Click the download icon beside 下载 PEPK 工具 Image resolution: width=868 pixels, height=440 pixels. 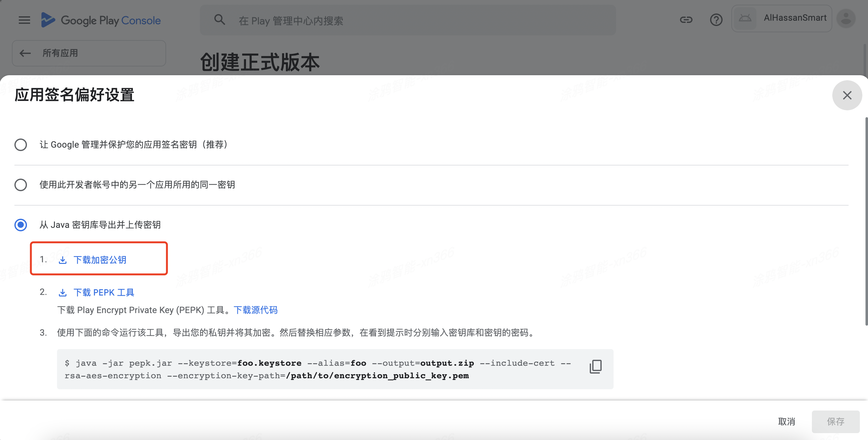click(x=63, y=292)
